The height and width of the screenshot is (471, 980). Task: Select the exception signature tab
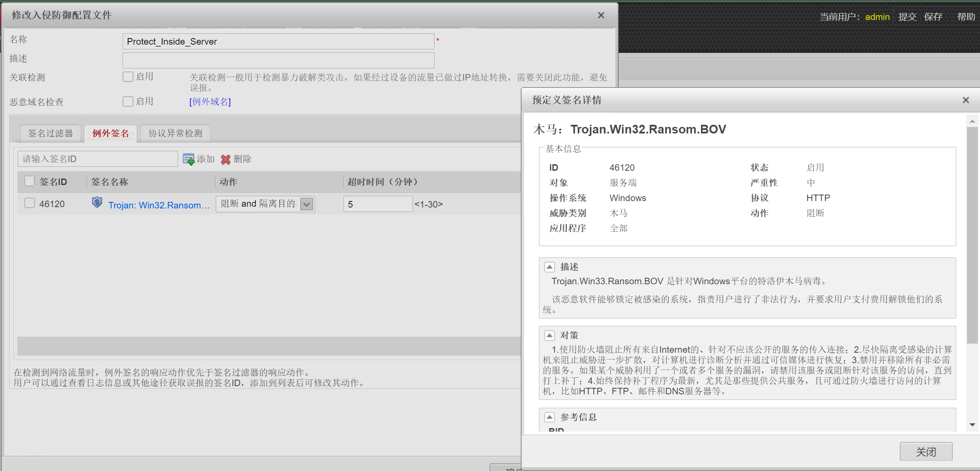point(110,133)
